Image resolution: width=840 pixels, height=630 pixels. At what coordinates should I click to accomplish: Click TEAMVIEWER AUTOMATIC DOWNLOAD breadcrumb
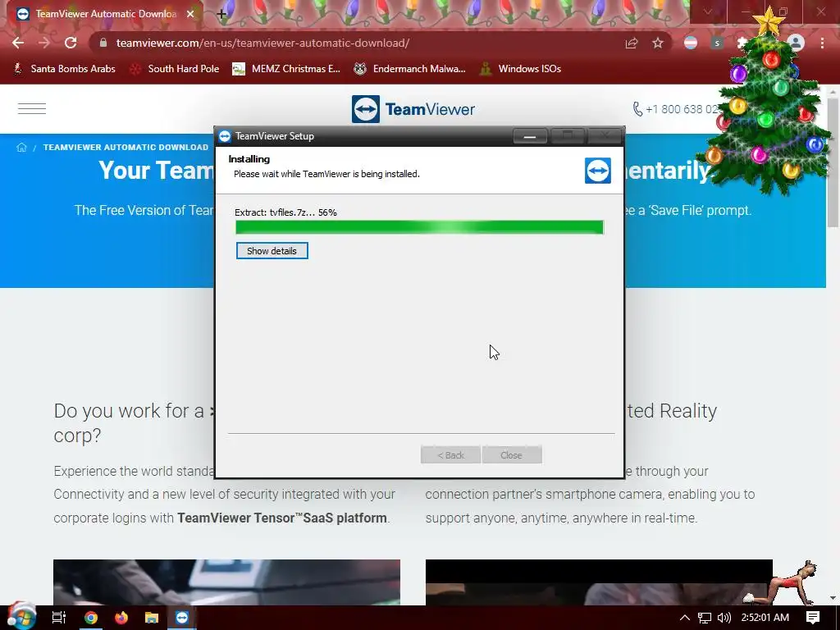click(x=126, y=148)
